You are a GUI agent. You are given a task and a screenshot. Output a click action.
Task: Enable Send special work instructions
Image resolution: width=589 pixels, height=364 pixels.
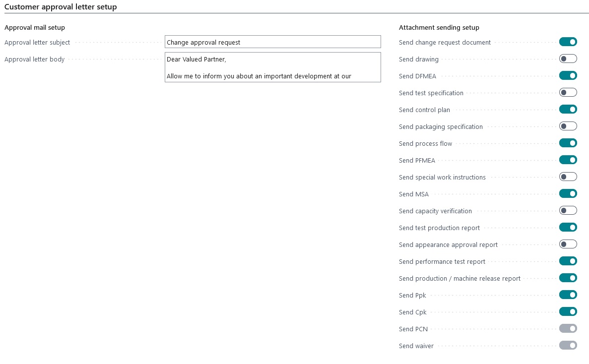click(x=568, y=177)
